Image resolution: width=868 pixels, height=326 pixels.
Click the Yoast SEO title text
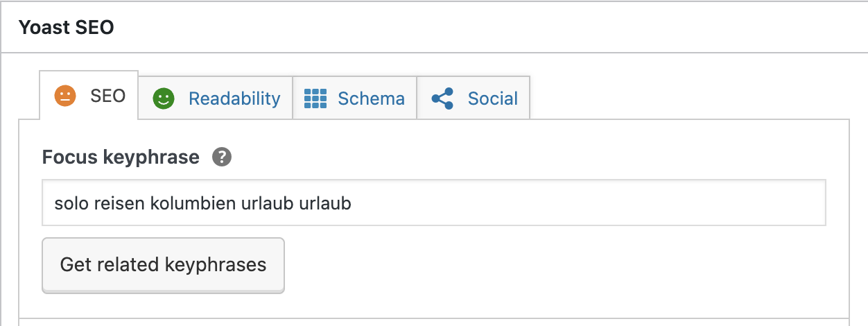tap(66, 27)
